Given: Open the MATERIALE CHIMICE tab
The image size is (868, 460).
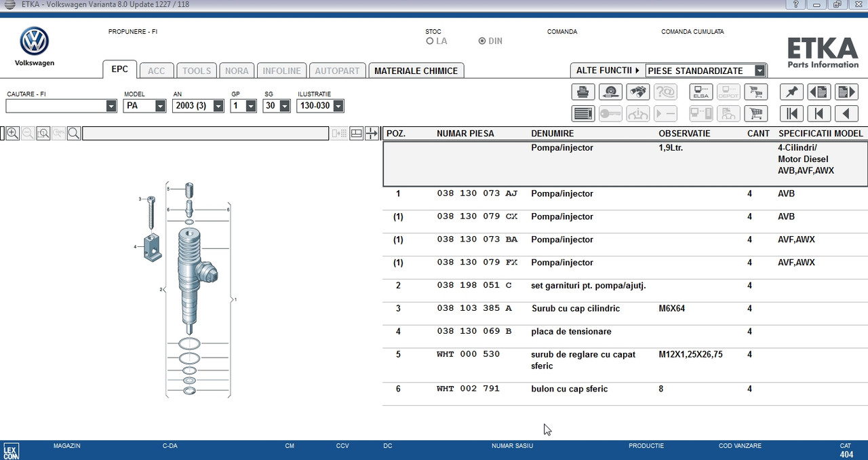Looking at the screenshot, I should click(x=416, y=71).
